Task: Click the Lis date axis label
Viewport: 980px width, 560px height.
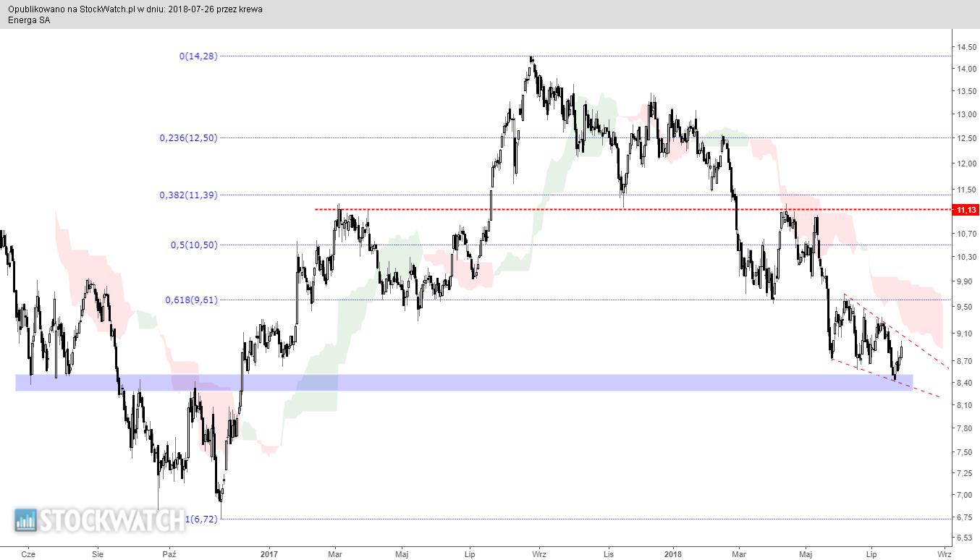Action: tap(609, 554)
